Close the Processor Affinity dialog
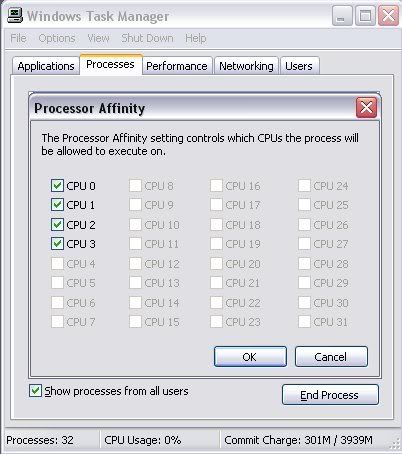The image size is (402, 454). tap(366, 108)
